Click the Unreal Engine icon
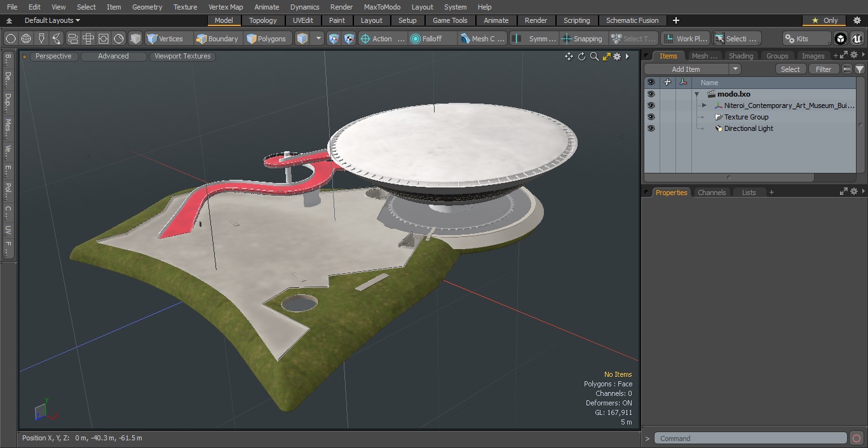The width and height of the screenshot is (868, 448). coord(857,39)
